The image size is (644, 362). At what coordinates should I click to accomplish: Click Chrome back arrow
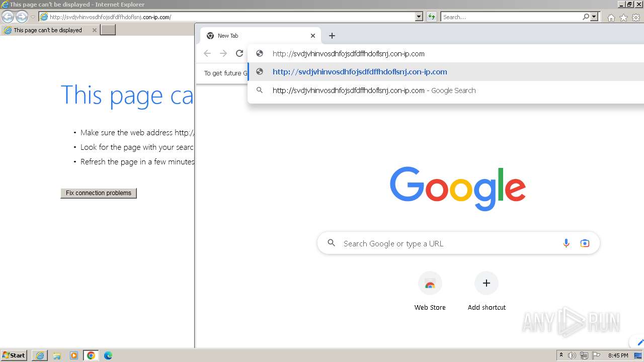tap(207, 53)
